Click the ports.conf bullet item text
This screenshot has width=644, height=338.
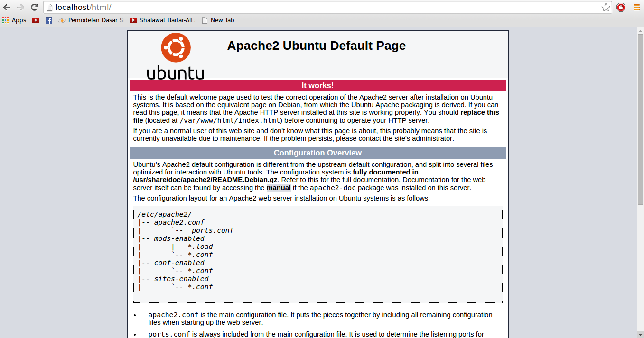click(316, 334)
